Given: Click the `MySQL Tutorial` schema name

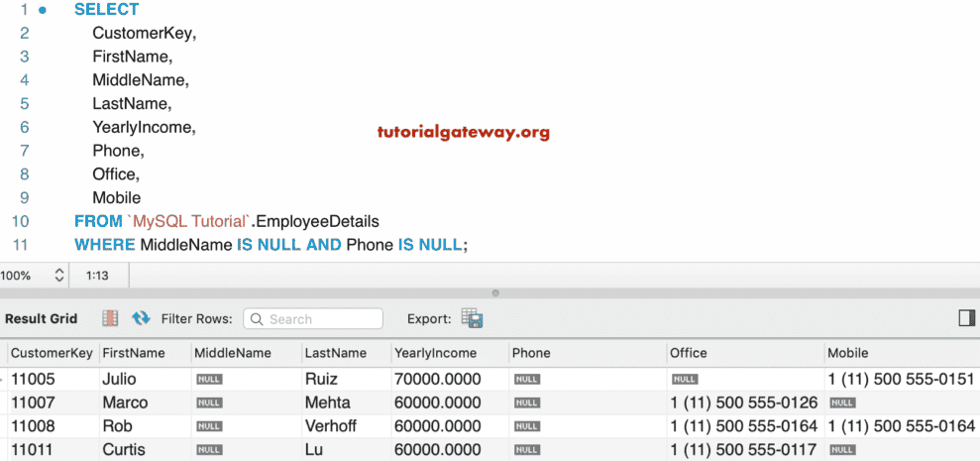Looking at the screenshot, I should pyautogui.click(x=188, y=221).
